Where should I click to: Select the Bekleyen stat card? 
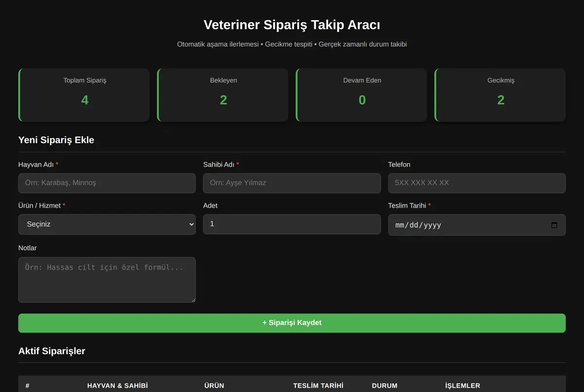[223, 95]
